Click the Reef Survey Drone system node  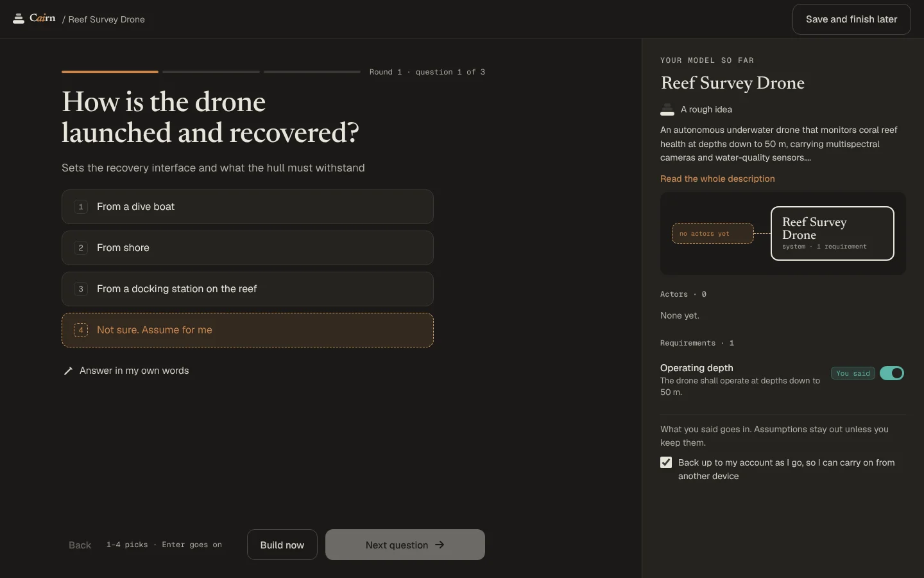[x=832, y=233]
